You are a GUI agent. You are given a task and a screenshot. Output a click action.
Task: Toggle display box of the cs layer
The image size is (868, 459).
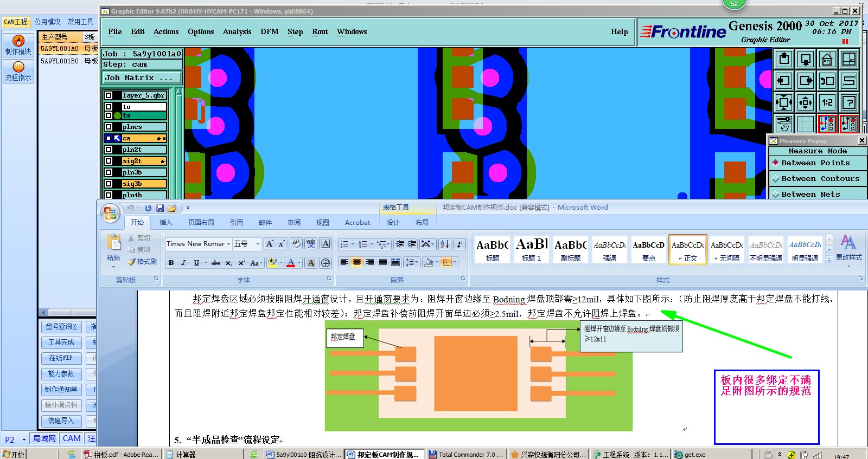click(108, 138)
